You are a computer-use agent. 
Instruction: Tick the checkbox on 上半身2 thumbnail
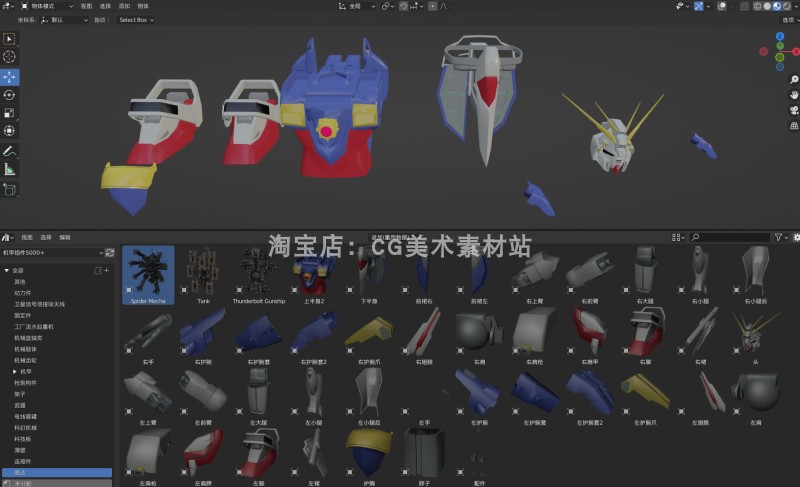294,290
